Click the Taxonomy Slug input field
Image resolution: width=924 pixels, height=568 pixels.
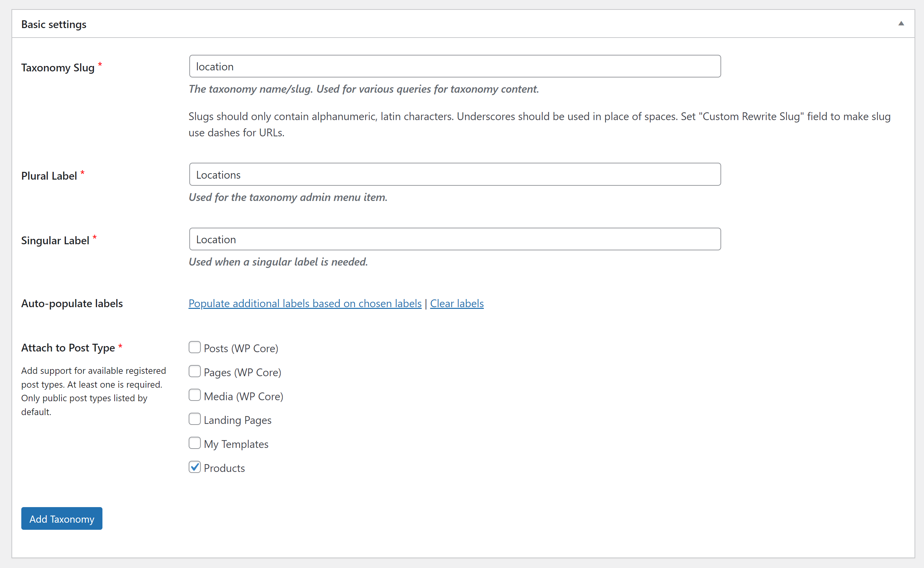(x=455, y=67)
